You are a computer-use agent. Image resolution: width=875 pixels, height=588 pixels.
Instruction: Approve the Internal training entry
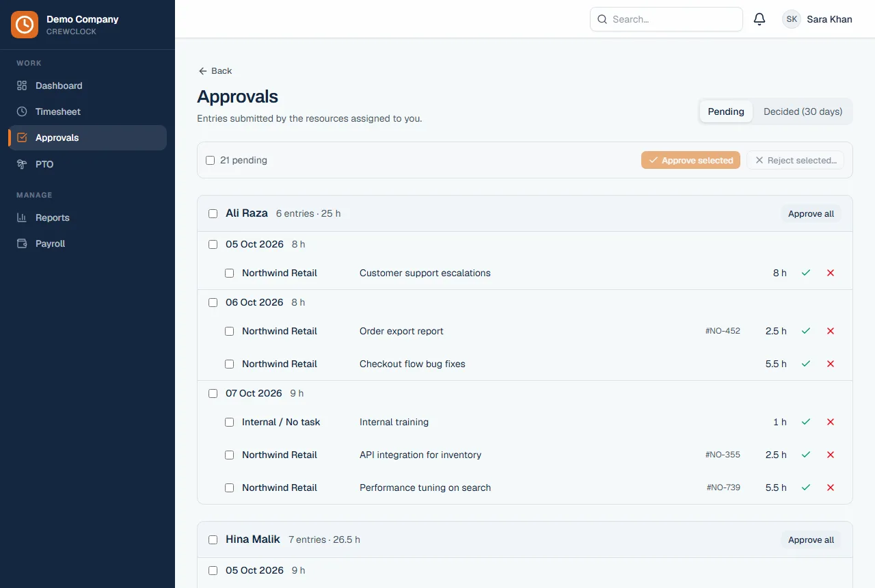[806, 422]
